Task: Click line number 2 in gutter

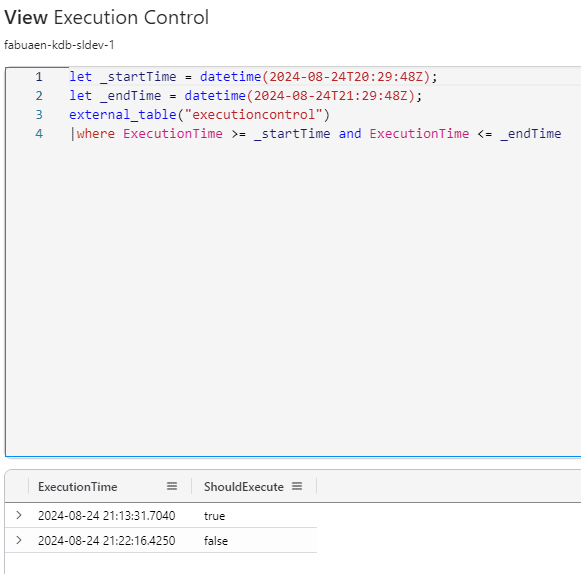Action: click(39, 96)
